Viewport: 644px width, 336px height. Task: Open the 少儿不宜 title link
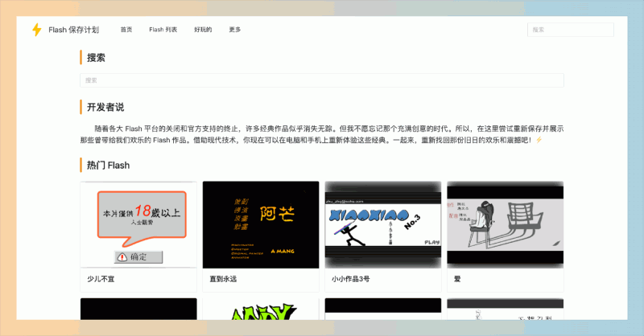[101, 279]
